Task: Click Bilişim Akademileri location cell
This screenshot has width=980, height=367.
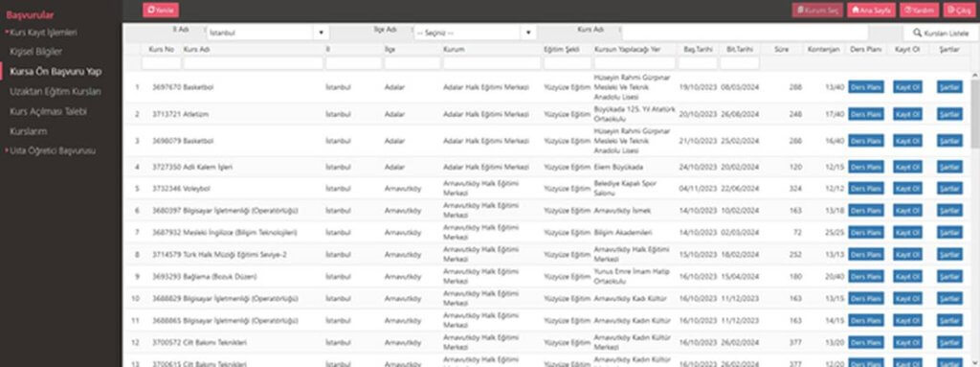Action: [623, 232]
